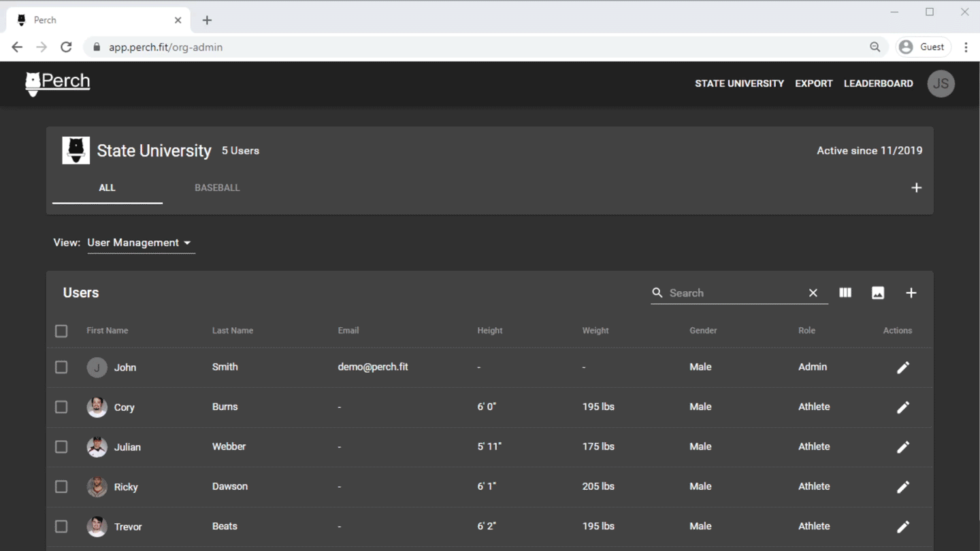
Task: Sort by Gender column header
Action: (x=703, y=331)
